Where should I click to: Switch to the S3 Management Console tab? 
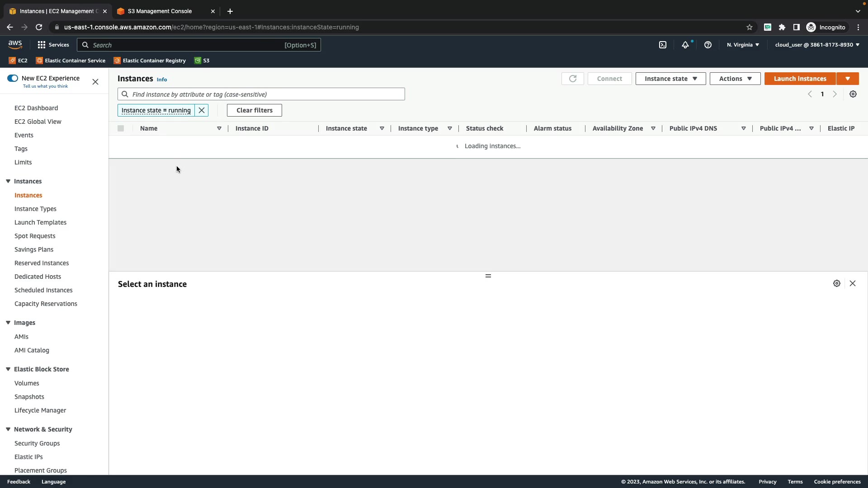click(160, 11)
